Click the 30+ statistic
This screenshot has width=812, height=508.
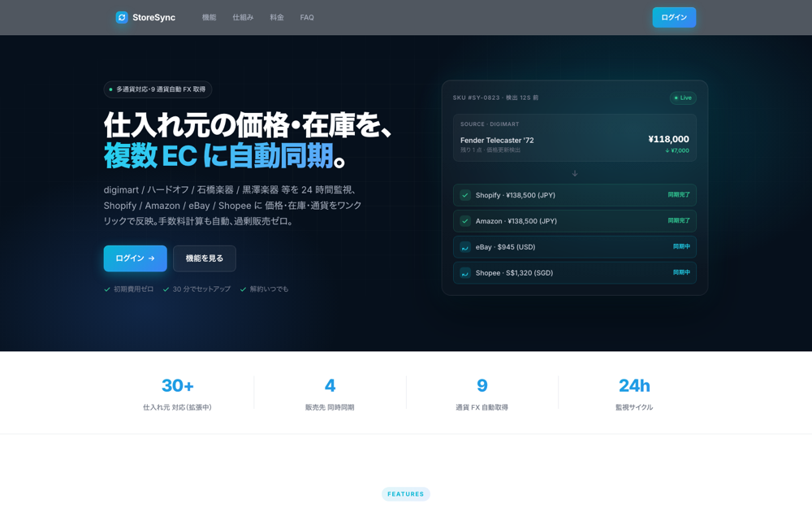(177, 385)
